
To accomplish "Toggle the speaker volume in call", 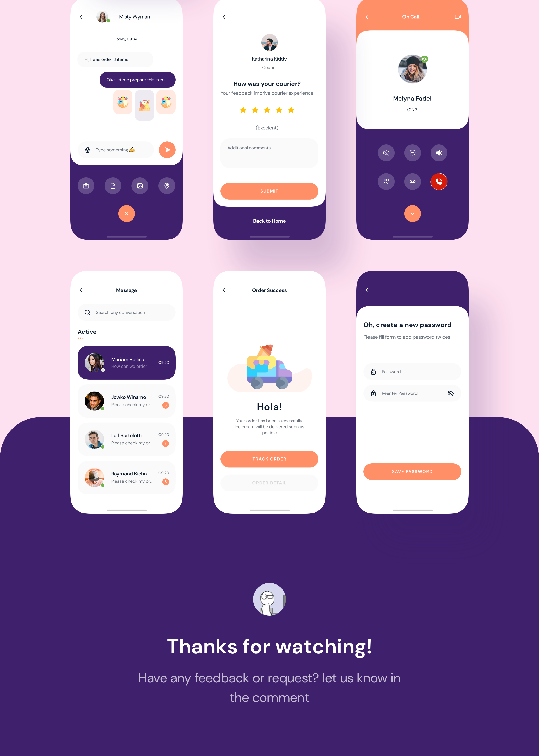I will tap(438, 152).
